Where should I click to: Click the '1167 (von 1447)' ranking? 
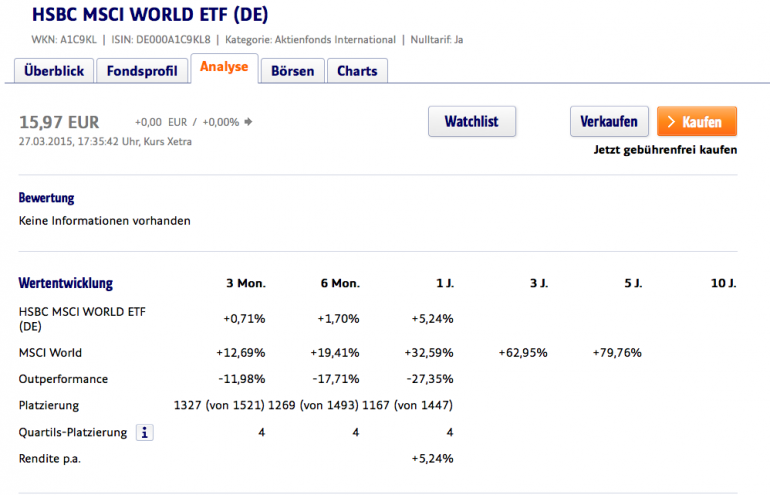(x=408, y=406)
